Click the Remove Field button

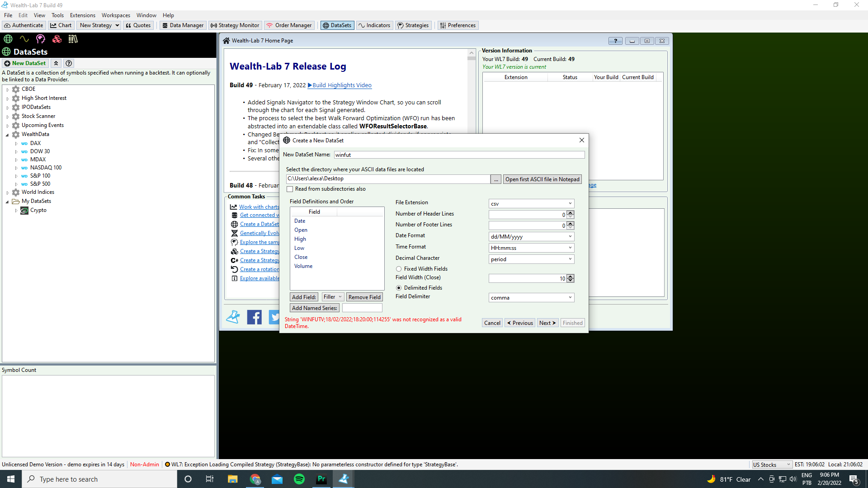(x=364, y=297)
